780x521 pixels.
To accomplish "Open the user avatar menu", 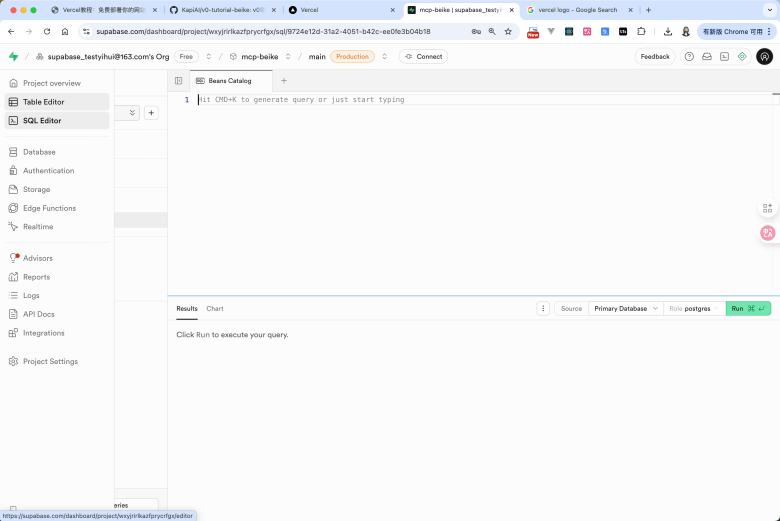I will tap(764, 57).
